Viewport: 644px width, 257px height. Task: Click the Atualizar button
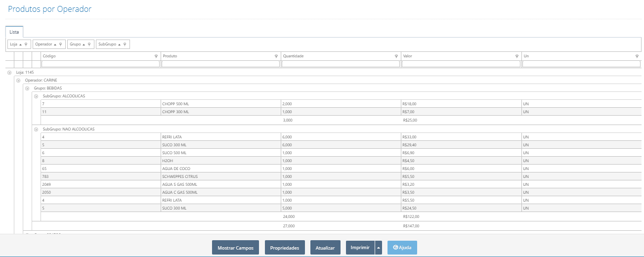[x=326, y=248]
